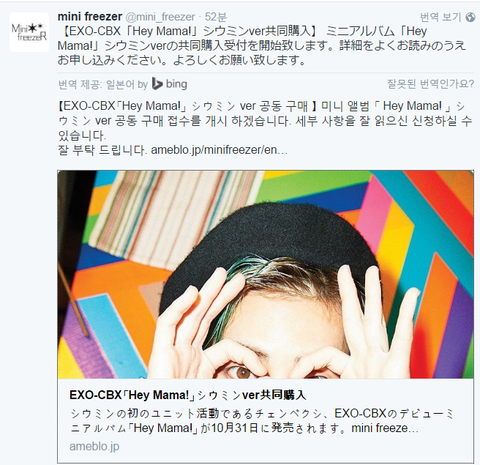
Task: Click the colorful card preview photo
Action: [265, 274]
